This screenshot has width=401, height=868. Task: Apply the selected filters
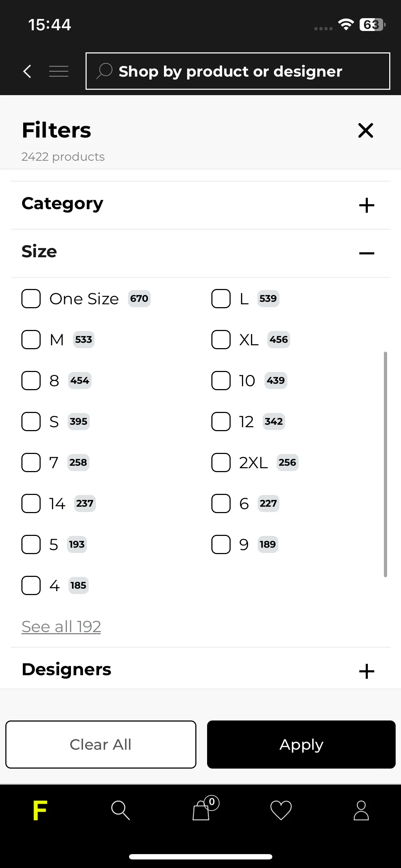[x=301, y=744]
